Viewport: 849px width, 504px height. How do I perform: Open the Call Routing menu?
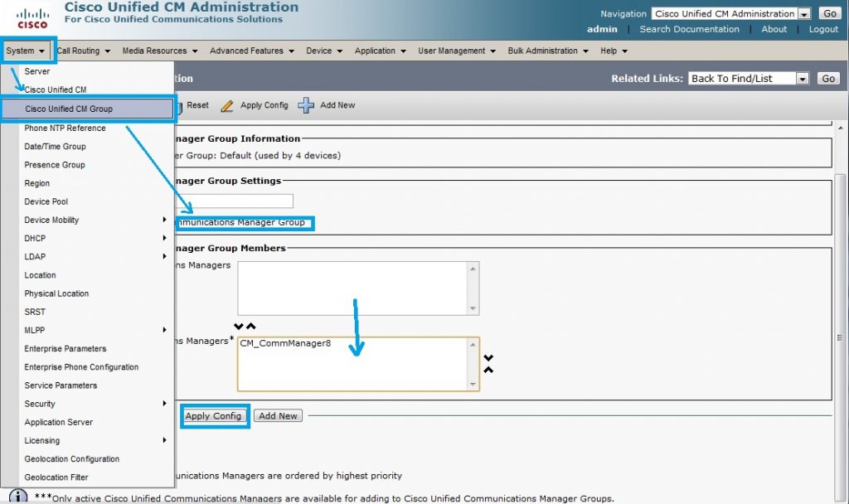tap(84, 51)
